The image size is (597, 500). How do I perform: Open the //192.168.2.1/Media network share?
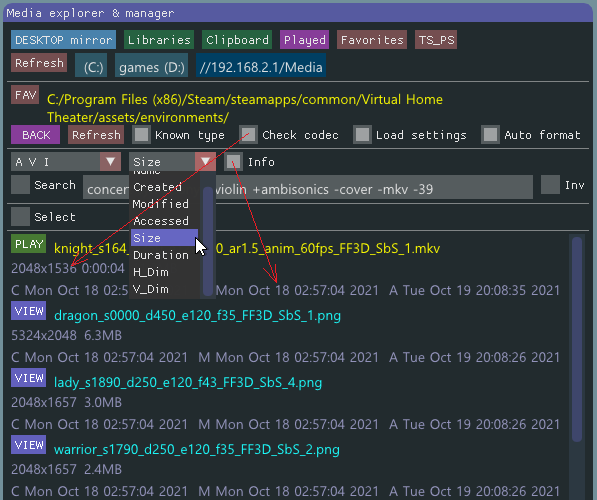(x=261, y=65)
